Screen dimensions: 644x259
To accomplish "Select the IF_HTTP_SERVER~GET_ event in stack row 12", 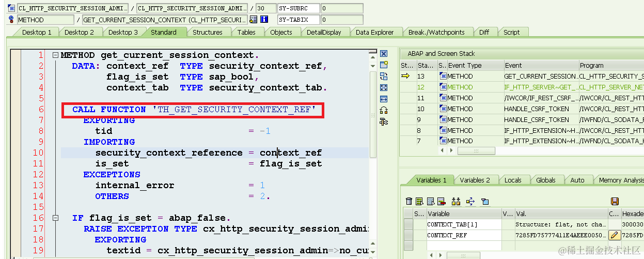I will click(541, 87).
